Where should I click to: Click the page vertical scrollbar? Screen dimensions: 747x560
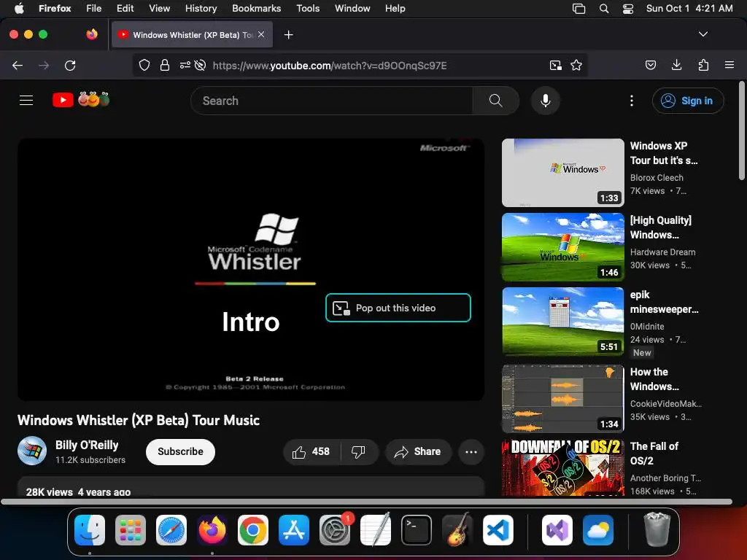742,131
